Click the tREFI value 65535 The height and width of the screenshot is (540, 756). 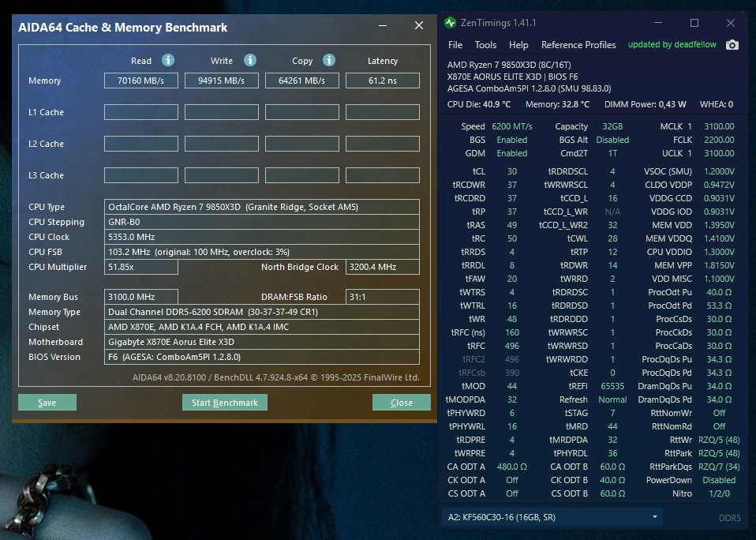click(x=612, y=386)
